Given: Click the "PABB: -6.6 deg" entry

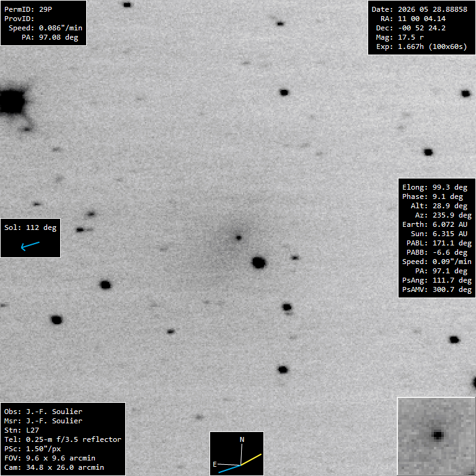Looking at the screenshot, I should [x=437, y=253].
